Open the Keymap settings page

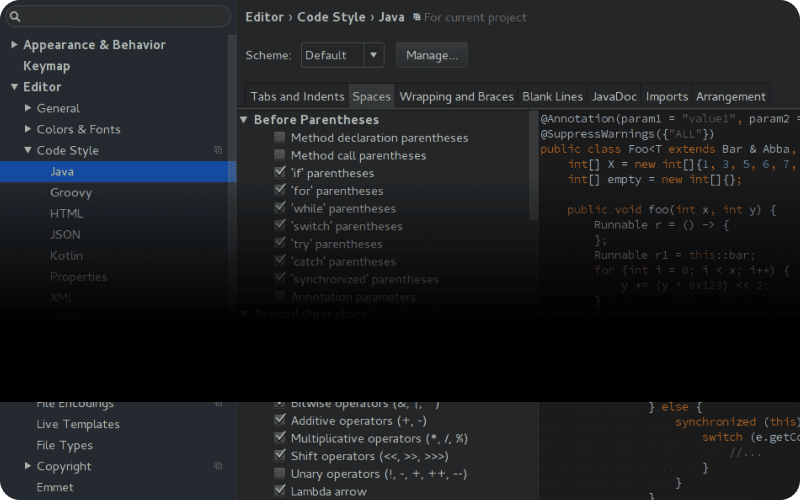[x=46, y=66]
